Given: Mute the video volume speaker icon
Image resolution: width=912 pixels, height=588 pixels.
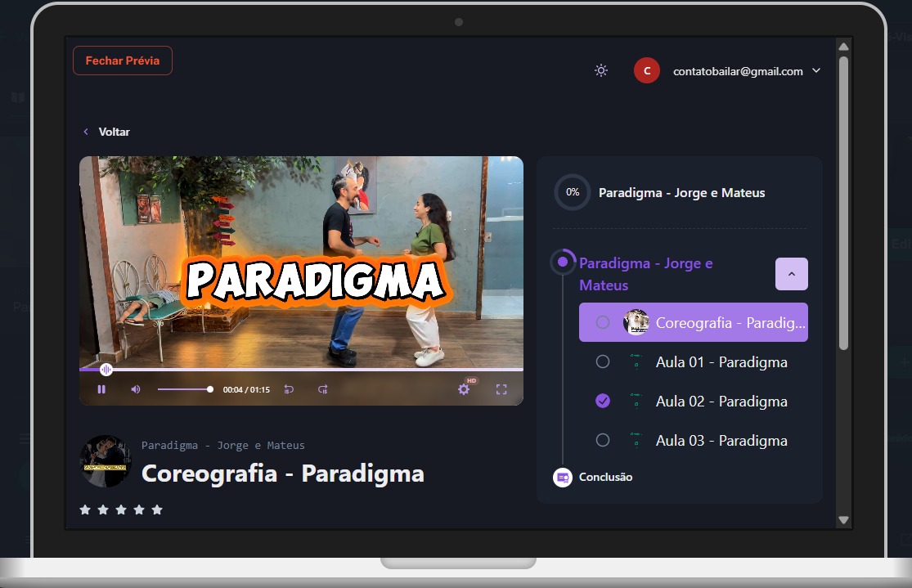Looking at the screenshot, I should point(135,389).
